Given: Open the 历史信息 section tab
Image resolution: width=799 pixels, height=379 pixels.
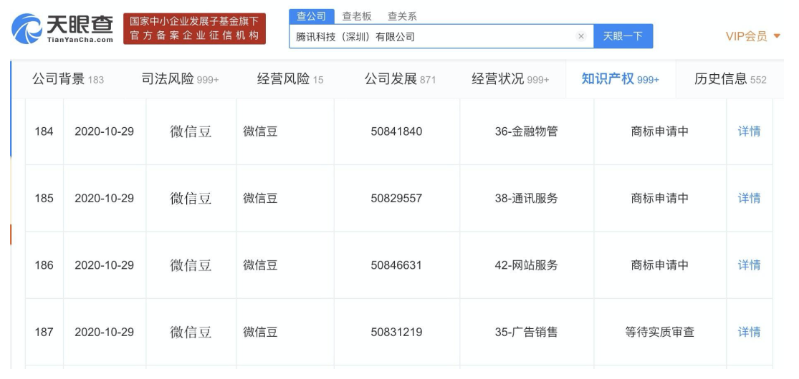Looking at the screenshot, I should [x=730, y=79].
